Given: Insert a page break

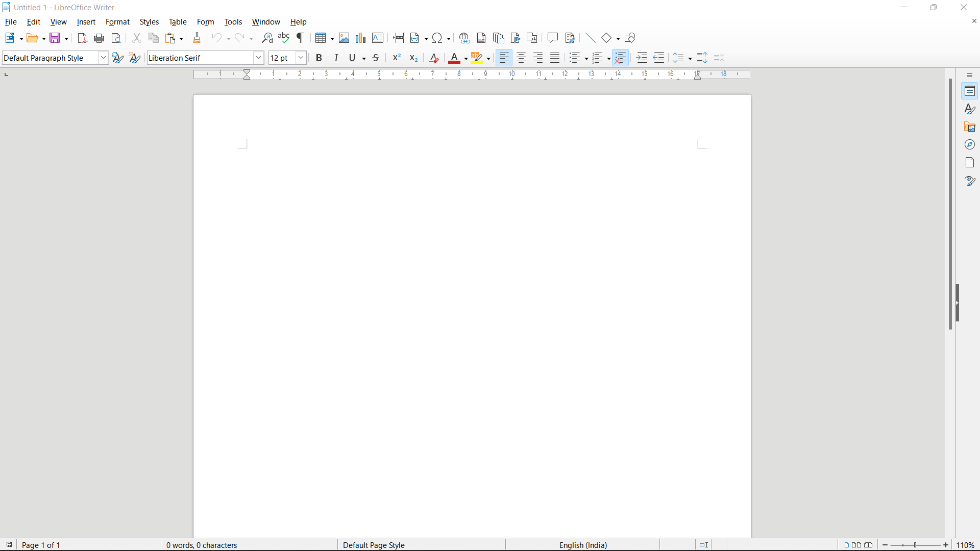Looking at the screenshot, I should pyautogui.click(x=399, y=38).
